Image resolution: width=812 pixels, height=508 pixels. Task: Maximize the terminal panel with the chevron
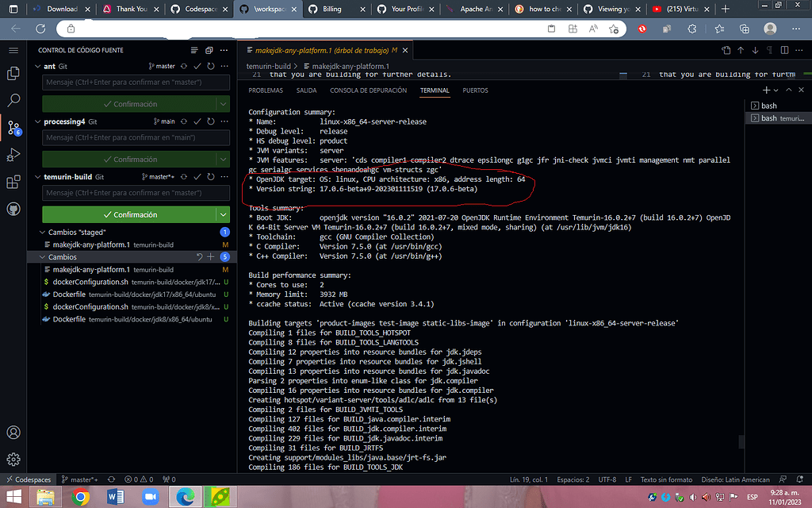click(789, 90)
